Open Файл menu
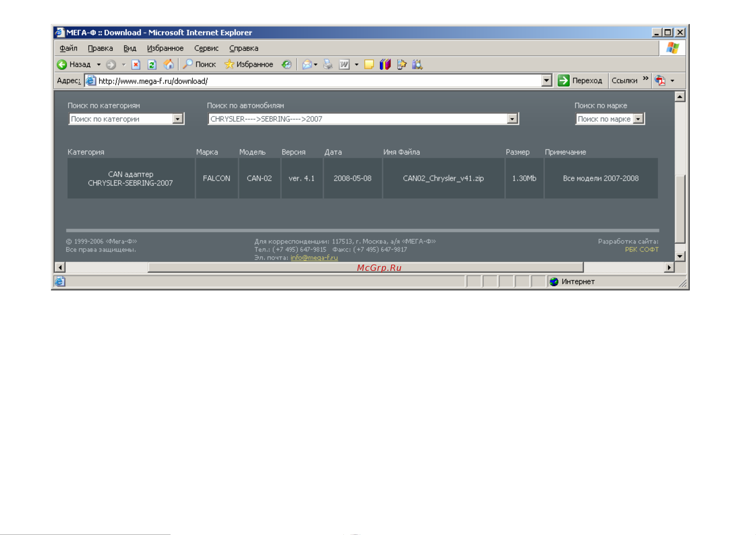The image size is (756, 535). pyautogui.click(x=68, y=48)
